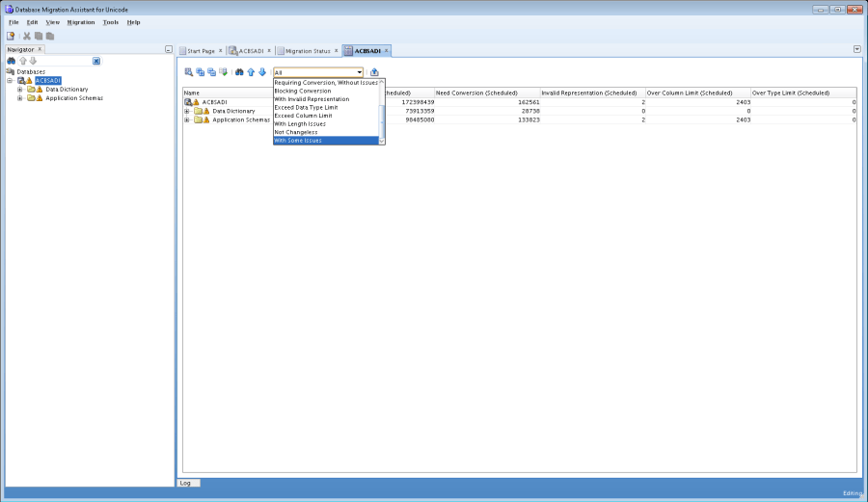Click Invalid Representation (Scheduled) column header
This screenshot has height=502, width=868.
(x=592, y=92)
